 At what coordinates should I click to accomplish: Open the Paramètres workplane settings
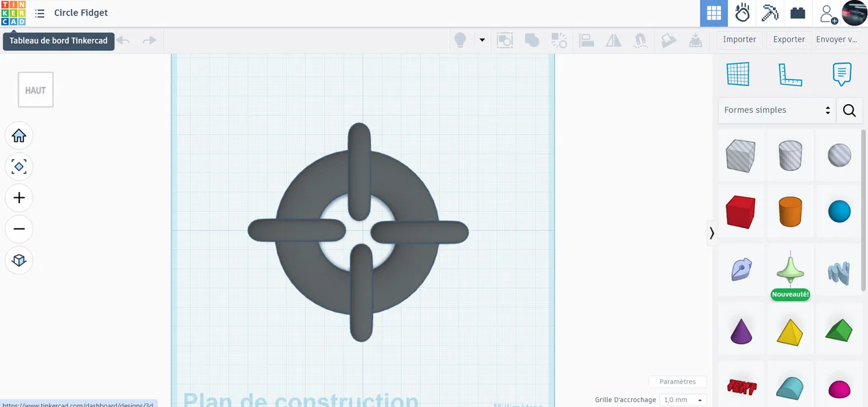click(x=677, y=382)
